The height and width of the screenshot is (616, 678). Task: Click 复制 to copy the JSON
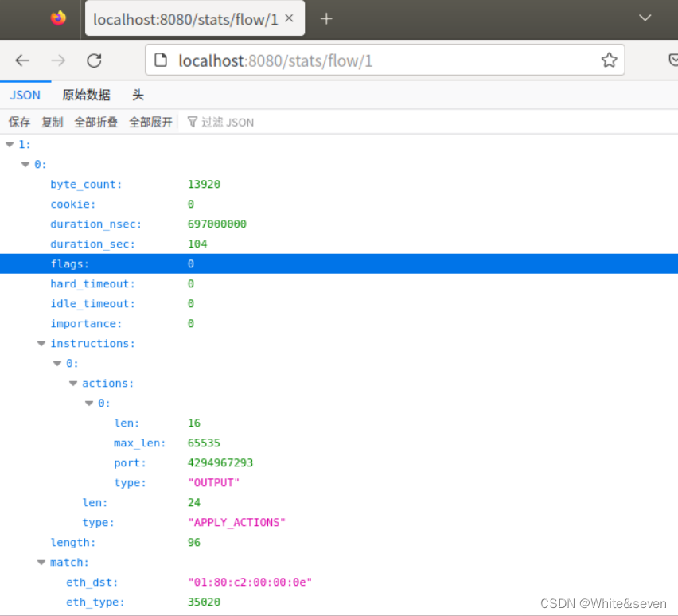point(52,122)
